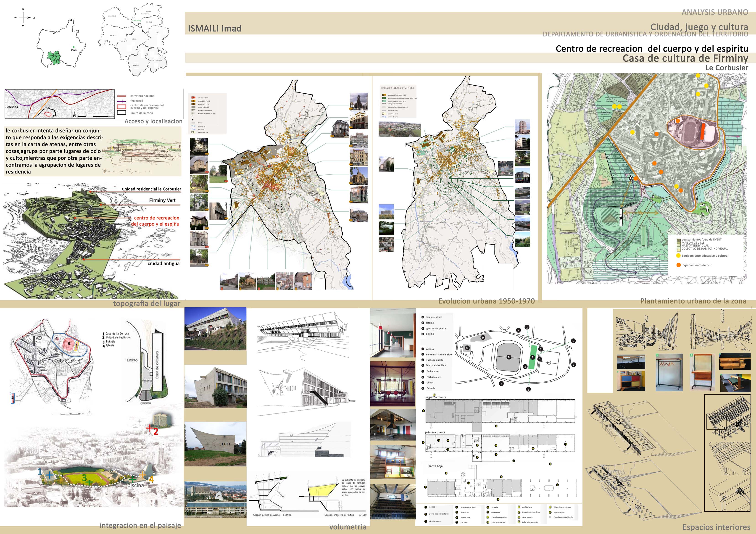Click the blue number 1 on landscape photo
Viewport: 756px width, 534px height.
tap(40, 472)
